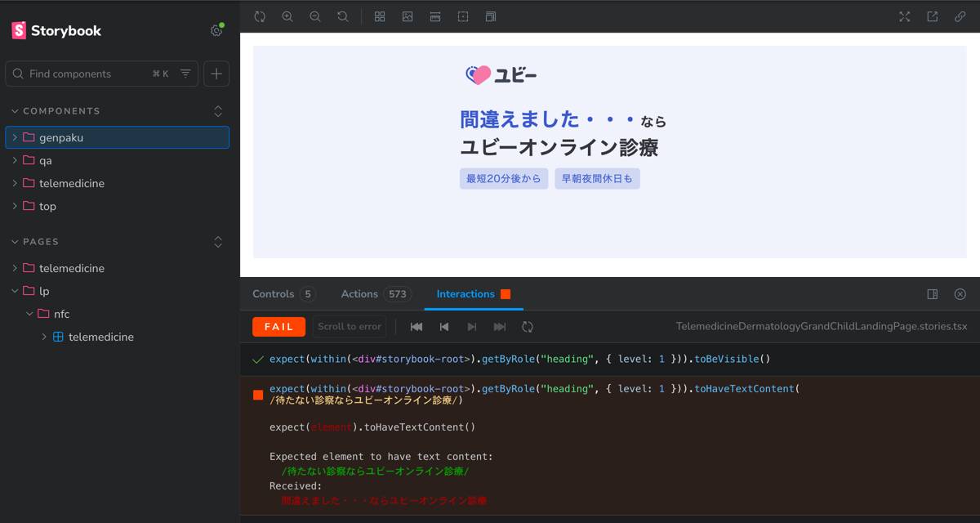The height and width of the screenshot is (523, 980).
Task: Go to start of interactions
Action: [416, 327]
